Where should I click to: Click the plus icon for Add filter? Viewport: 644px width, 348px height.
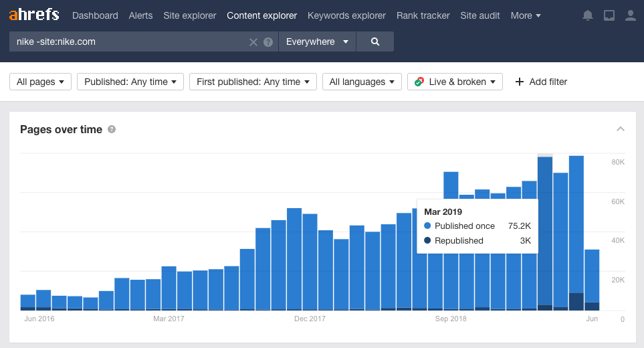click(520, 82)
